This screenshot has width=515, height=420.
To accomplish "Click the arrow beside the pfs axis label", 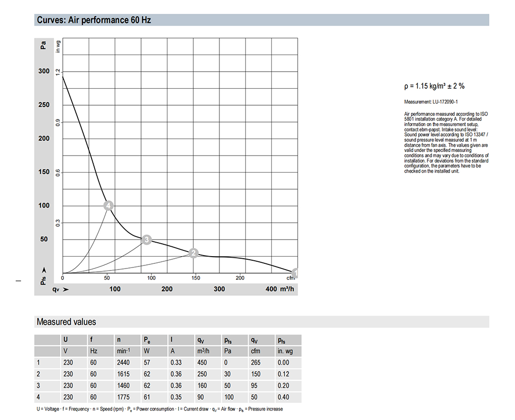I will coord(44,270).
